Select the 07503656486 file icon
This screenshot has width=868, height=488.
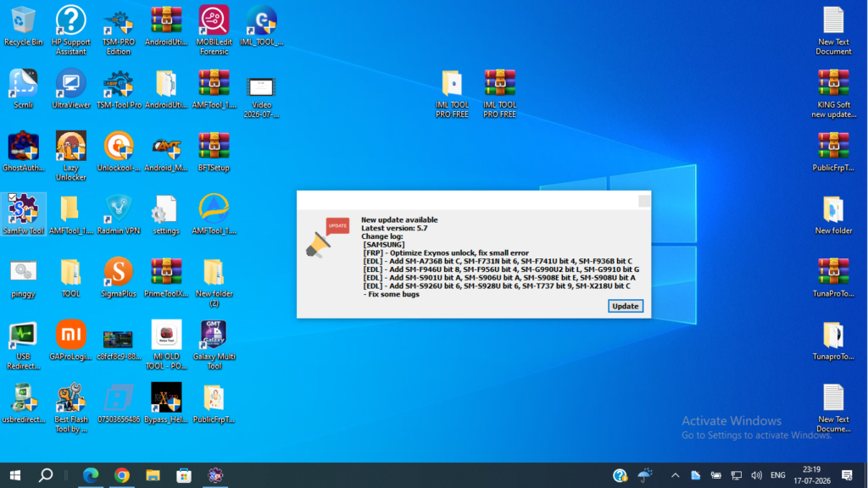(119, 403)
